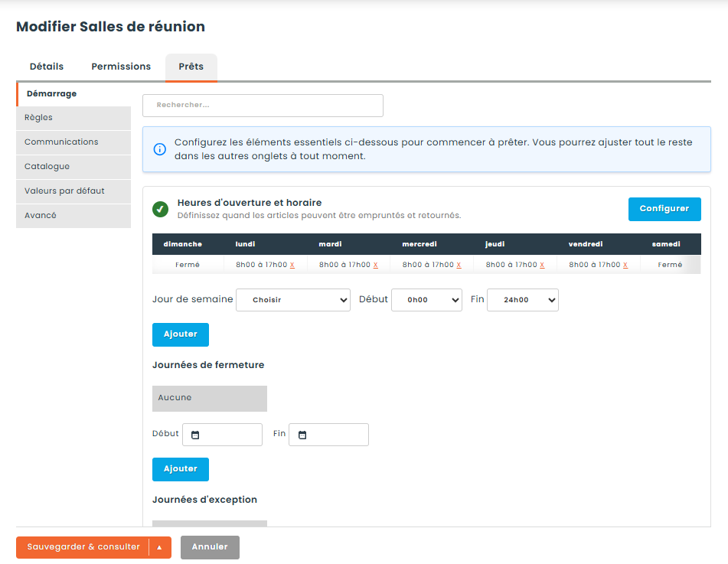The width and height of the screenshot is (728, 564).
Task: Open calendar picker in closure Fin field
Action: point(302,435)
